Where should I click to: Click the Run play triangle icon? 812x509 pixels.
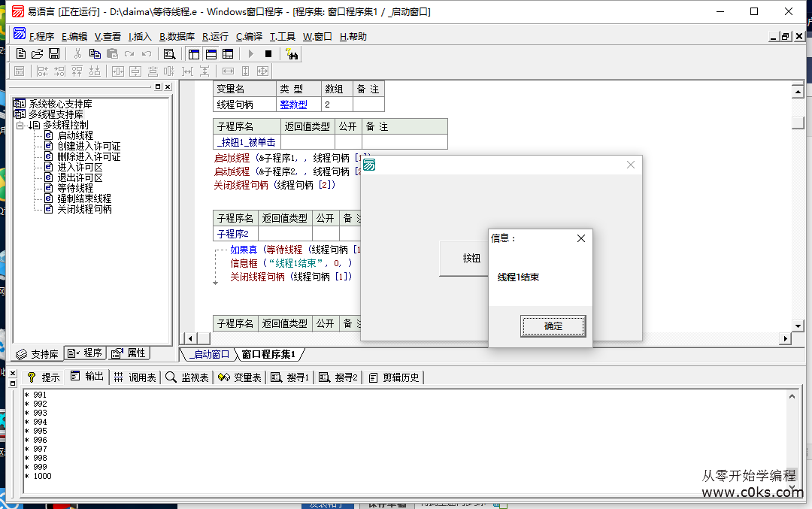[x=251, y=54]
